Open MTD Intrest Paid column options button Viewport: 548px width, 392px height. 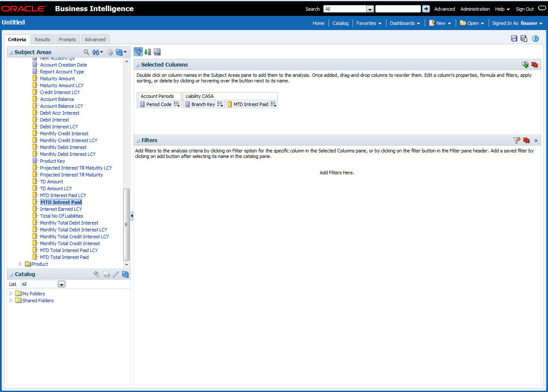coord(273,104)
